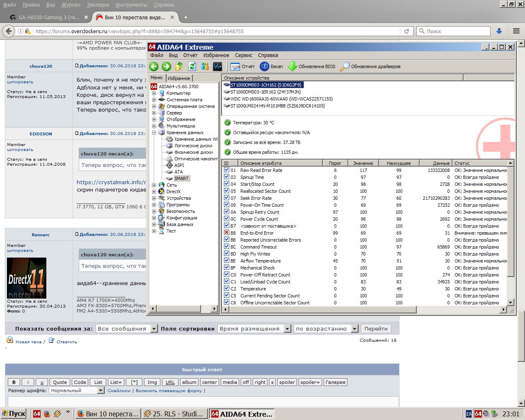The image size is (525, 420).
Task: Toggle the End-to-End Error checkbox
Action: (226, 233)
